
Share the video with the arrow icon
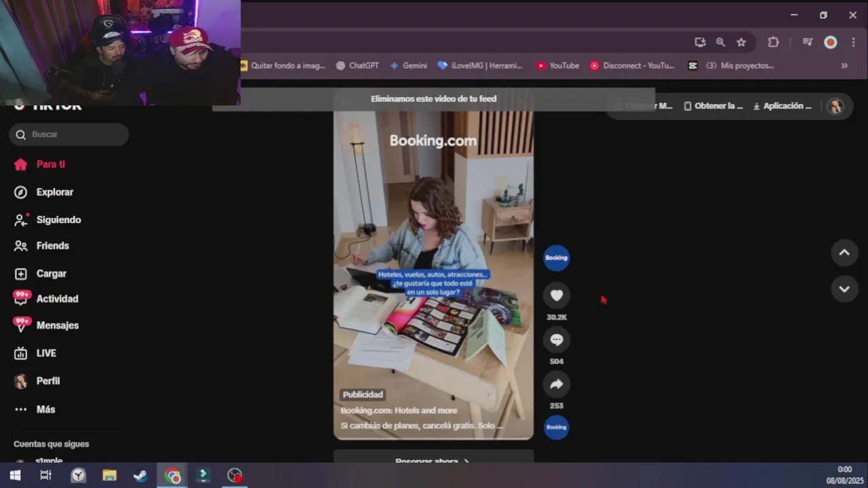pos(556,384)
